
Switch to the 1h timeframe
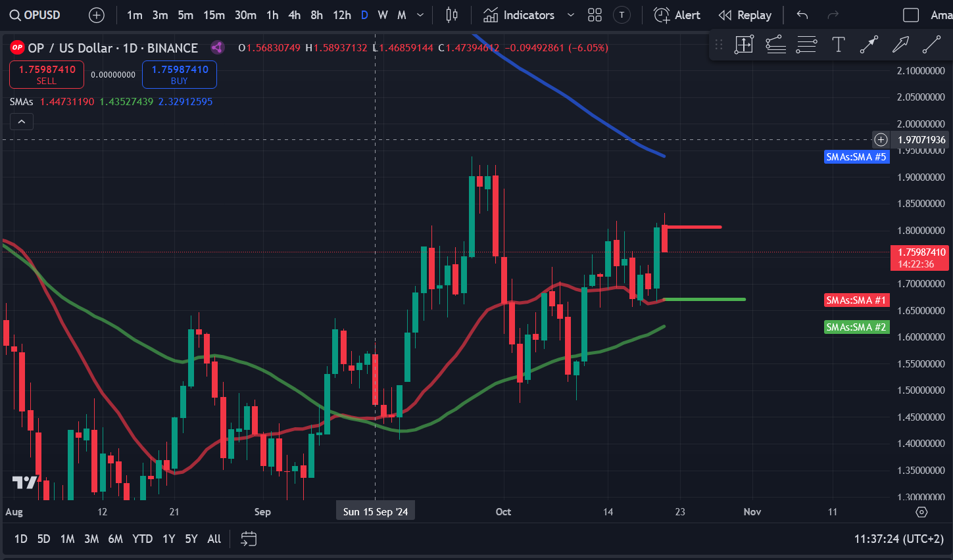coord(272,14)
